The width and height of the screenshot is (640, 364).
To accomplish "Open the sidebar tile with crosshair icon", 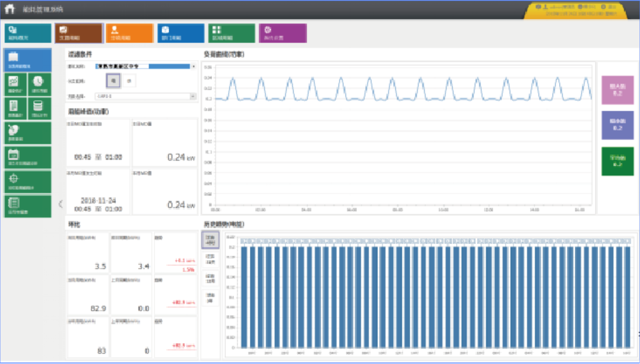I will point(28,182).
